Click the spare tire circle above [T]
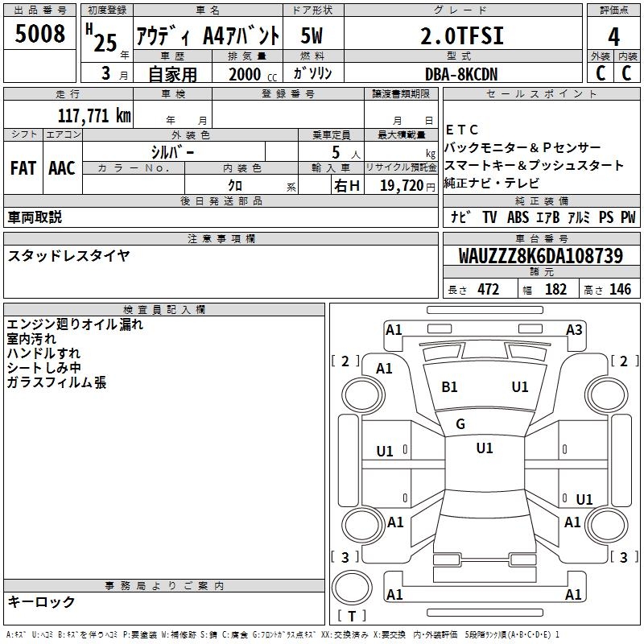 point(351,588)
